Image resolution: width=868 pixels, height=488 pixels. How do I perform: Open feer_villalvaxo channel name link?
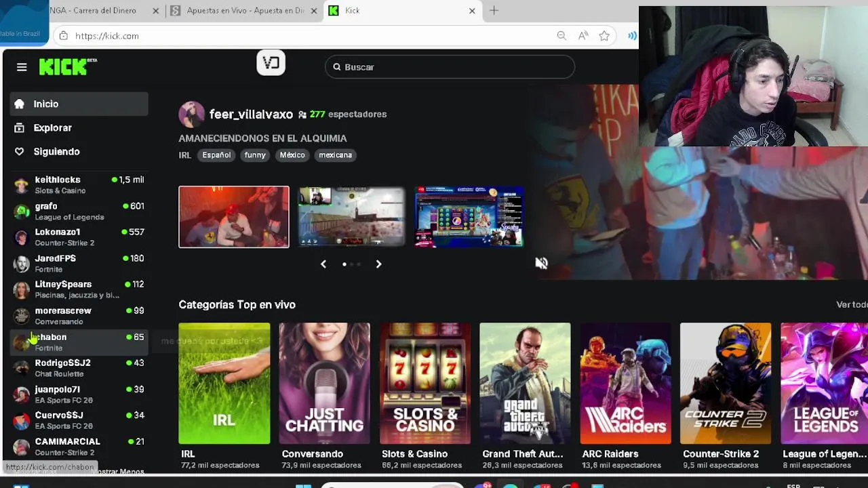click(251, 115)
